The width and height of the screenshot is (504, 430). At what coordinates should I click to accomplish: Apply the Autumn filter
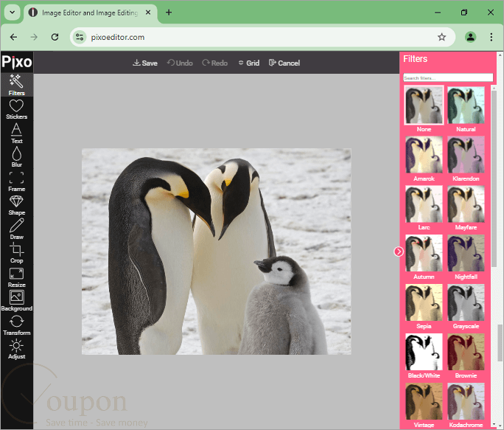pyautogui.click(x=424, y=253)
